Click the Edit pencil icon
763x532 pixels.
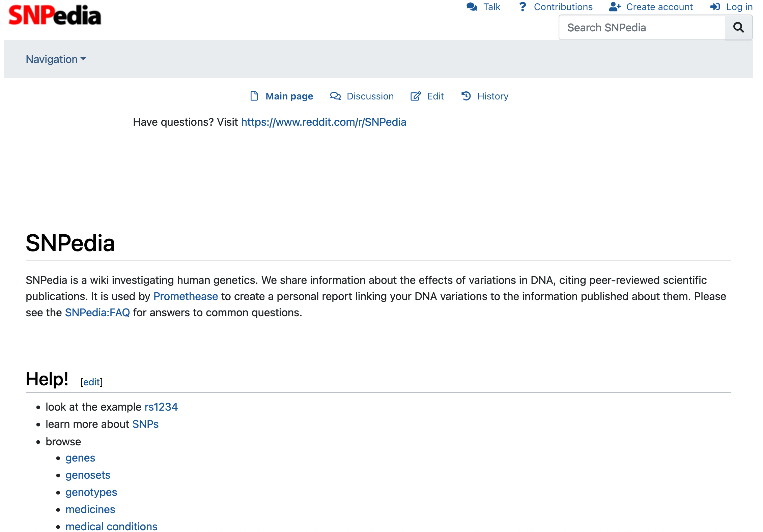point(416,96)
